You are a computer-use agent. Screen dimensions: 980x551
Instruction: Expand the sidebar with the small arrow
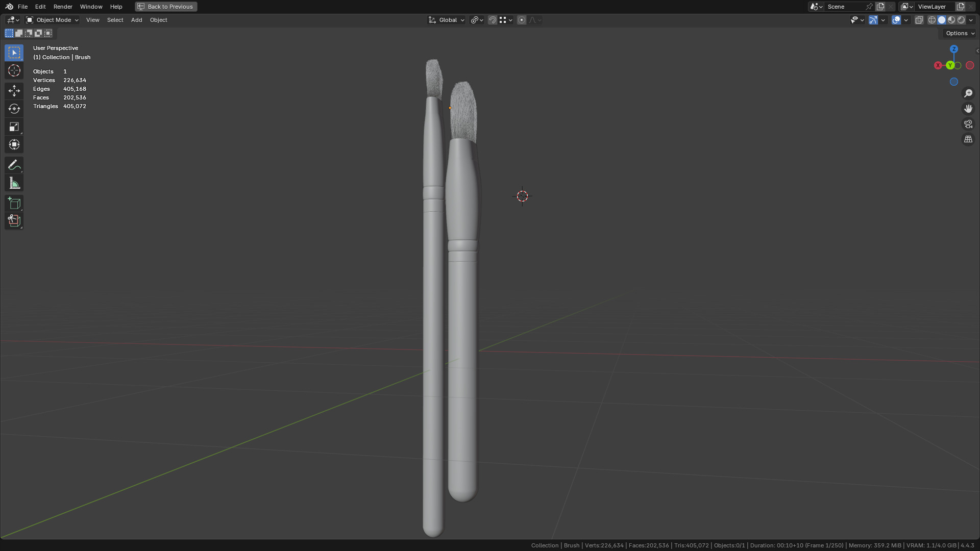[x=977, y=51]
